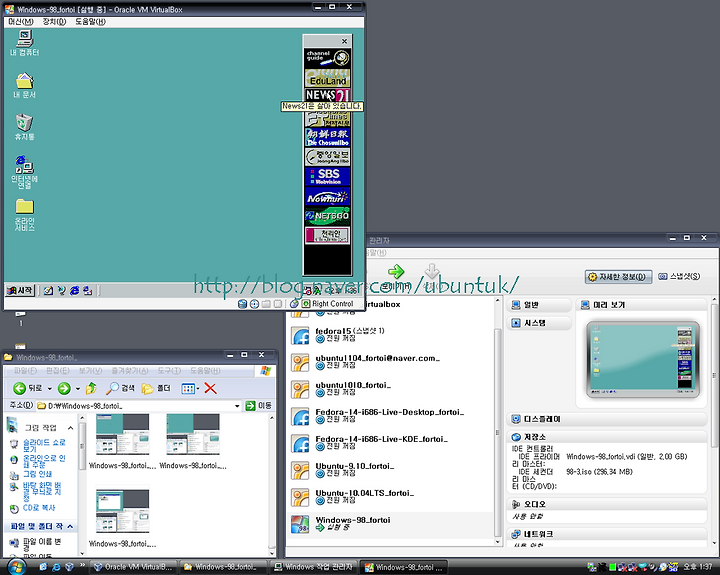Select Fedora-14-i686-Live-Desktop_fortoi_ machine
This screenshot has height=575, width=720.
tap(390, 417)
